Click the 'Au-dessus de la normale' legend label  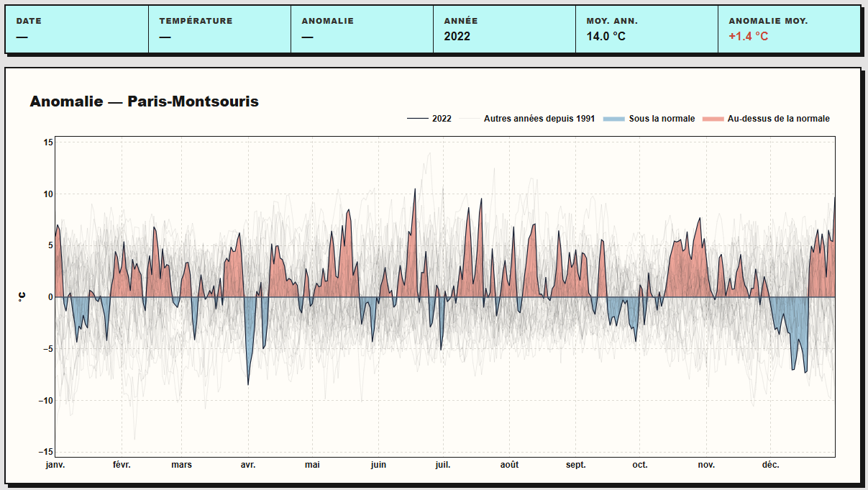click(779, 119)
